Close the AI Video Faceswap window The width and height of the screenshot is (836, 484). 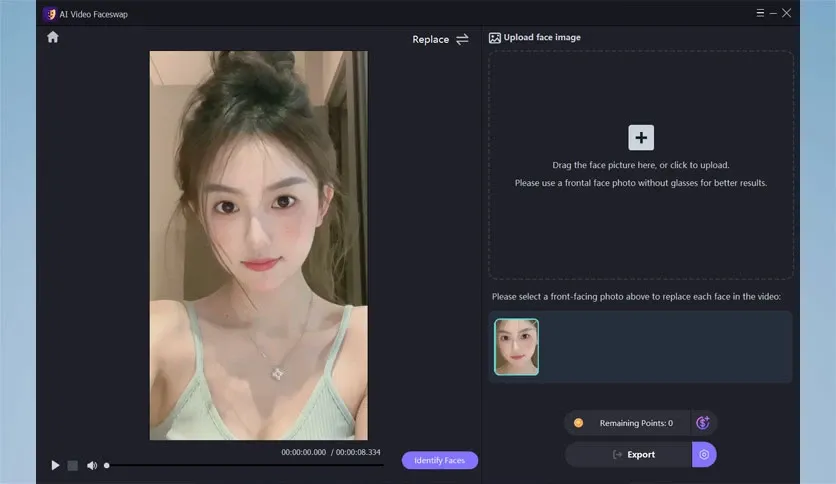pos(786,13)
